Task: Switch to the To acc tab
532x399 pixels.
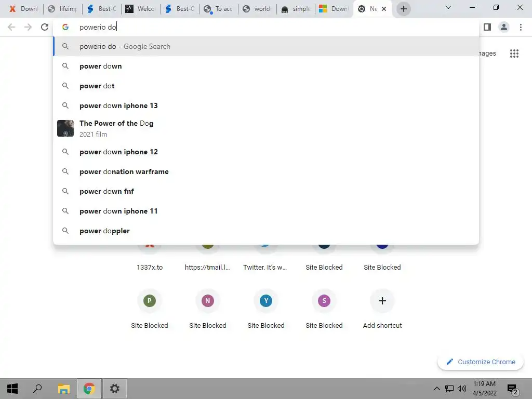Action: point(219,9)
